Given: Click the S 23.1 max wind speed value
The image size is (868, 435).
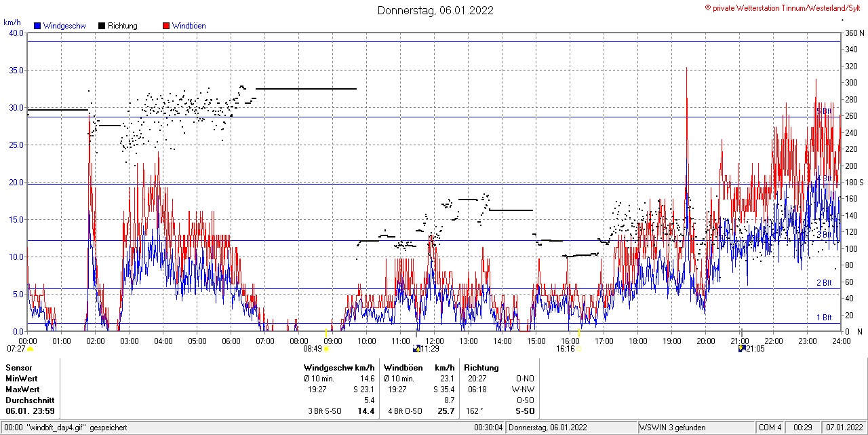Looking at the screenshot, I should 364,390.
